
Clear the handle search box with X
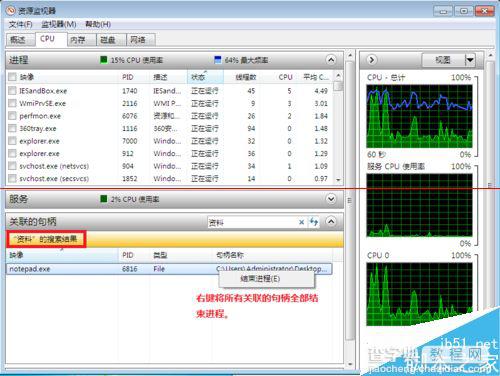click(301, 222)
